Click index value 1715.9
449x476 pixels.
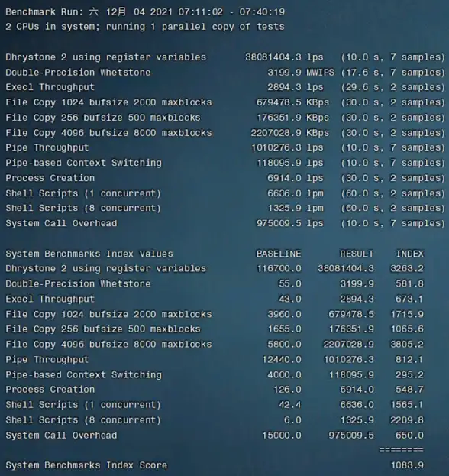pos(407,314)
